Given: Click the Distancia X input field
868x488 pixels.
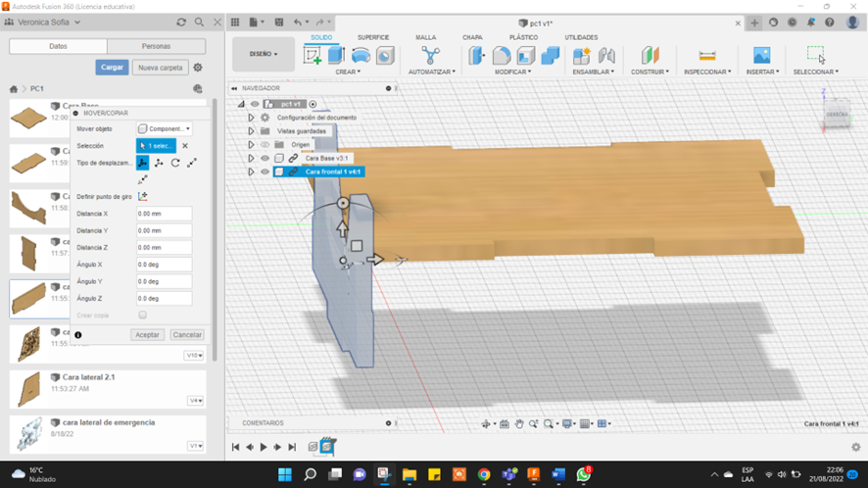Looking at the screenshot, I should point(164,214).
